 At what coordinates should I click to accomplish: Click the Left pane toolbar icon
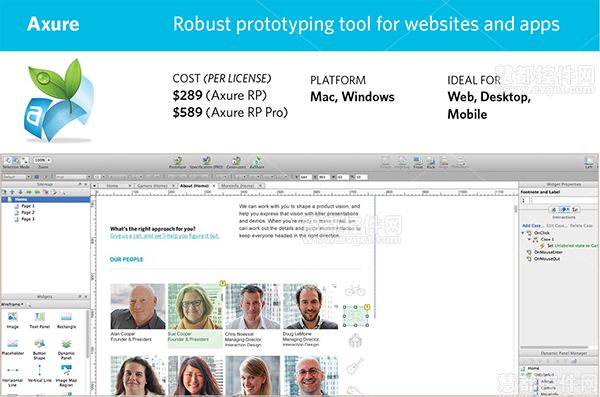pos(589,162)
